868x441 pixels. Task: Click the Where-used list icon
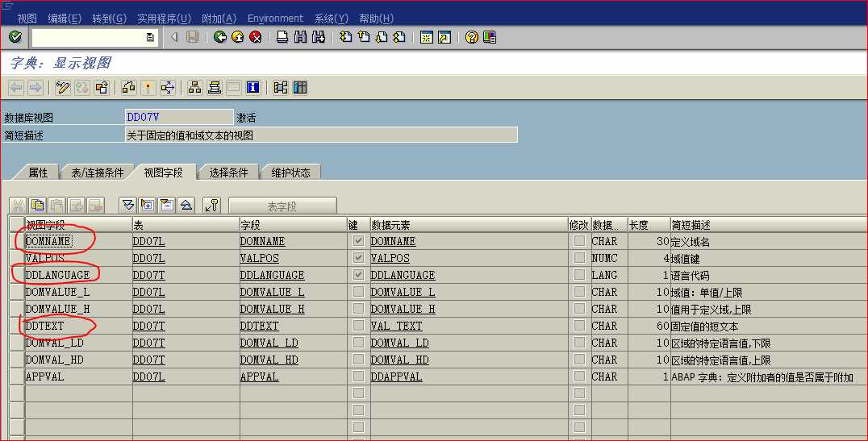pos(168,87)
